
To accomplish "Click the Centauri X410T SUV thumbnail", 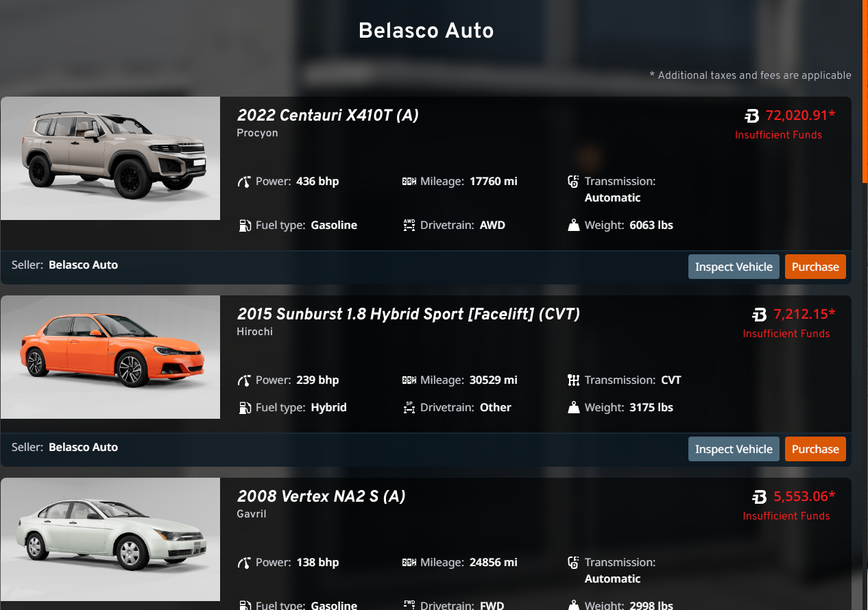I will (110, 158).
